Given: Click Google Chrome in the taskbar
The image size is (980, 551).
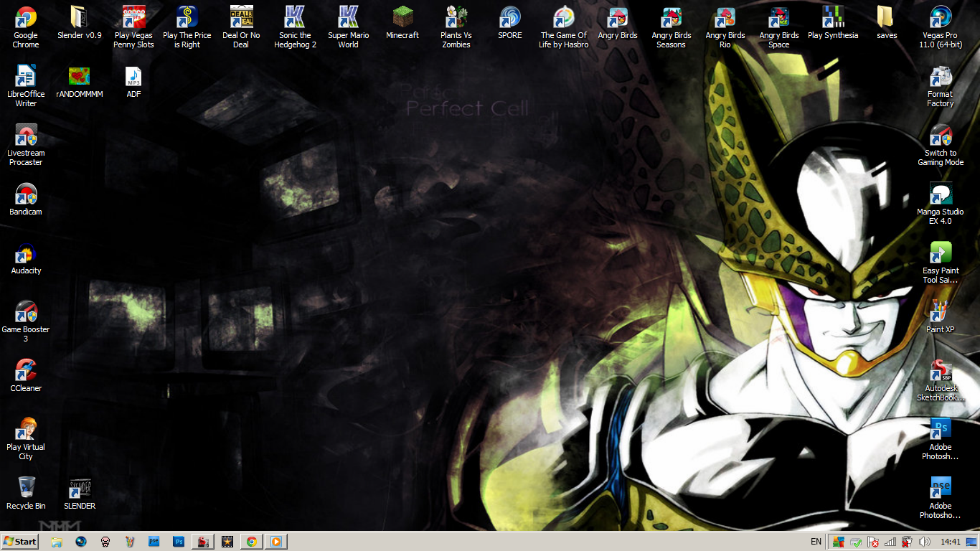Looking at the screenshot, I should click(x=252, y=542).
